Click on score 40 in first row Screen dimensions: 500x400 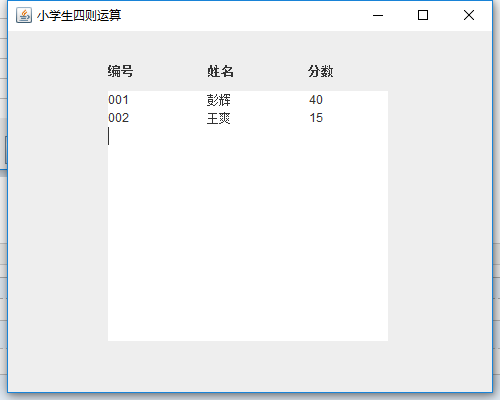[316, 100]
